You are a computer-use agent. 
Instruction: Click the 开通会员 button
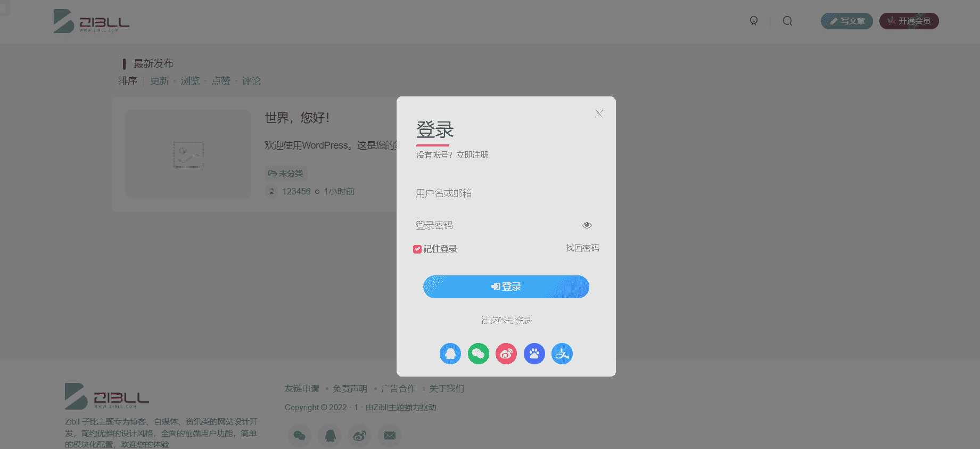pyautogui.click(x=909, y=21)
